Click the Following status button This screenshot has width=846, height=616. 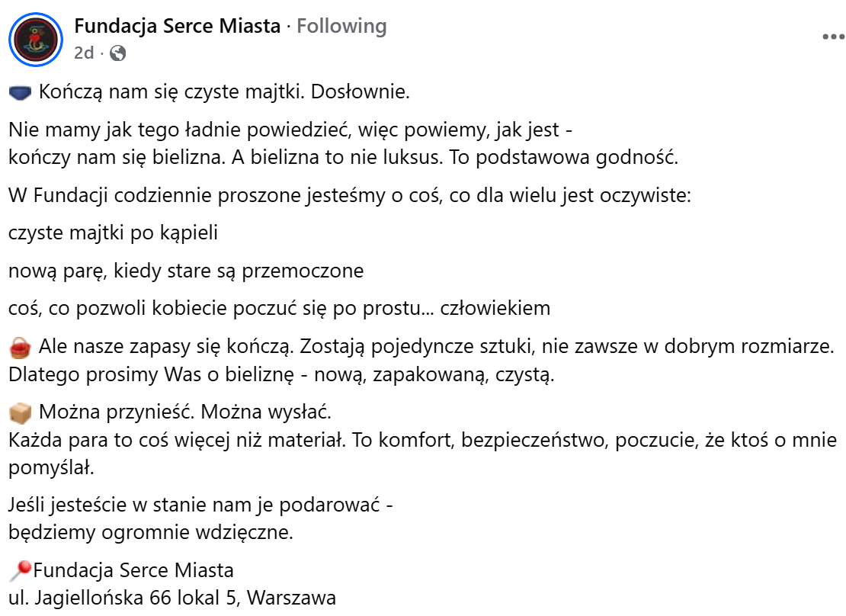[341, 26]
